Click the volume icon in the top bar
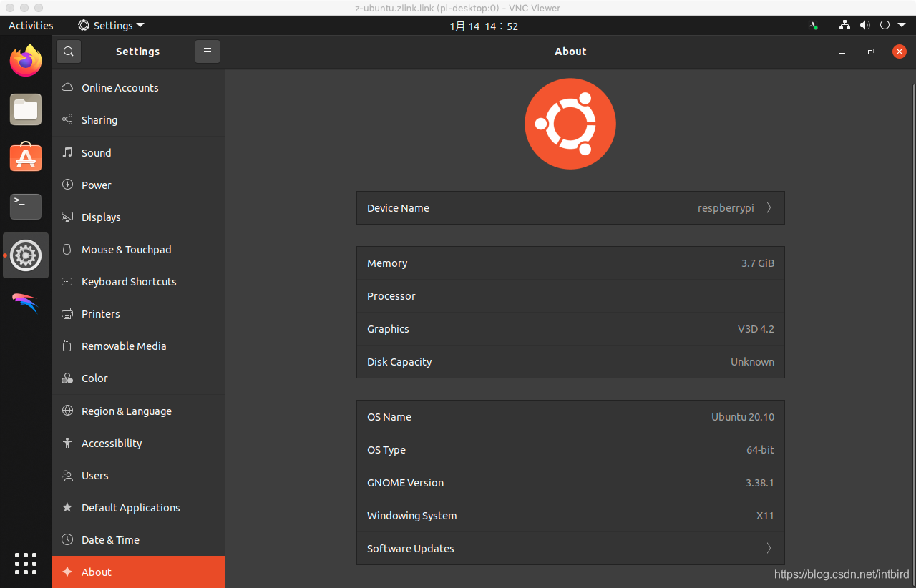 pos(864,25)
